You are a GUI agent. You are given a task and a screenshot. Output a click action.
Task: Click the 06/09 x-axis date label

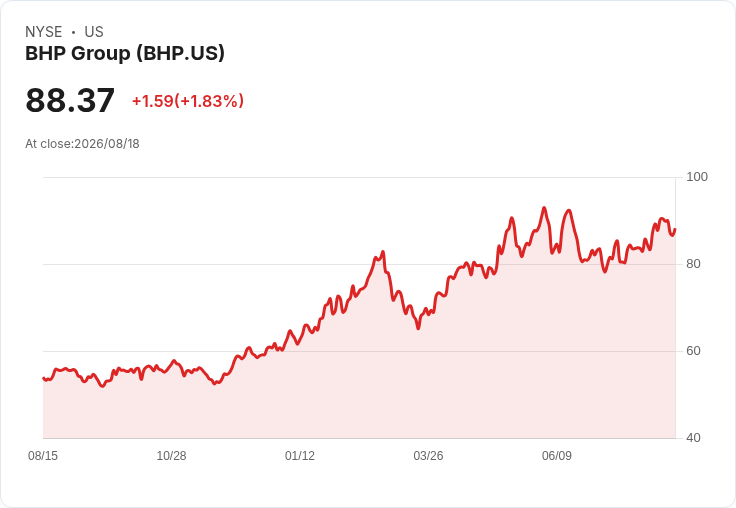[x=557, y=455]
